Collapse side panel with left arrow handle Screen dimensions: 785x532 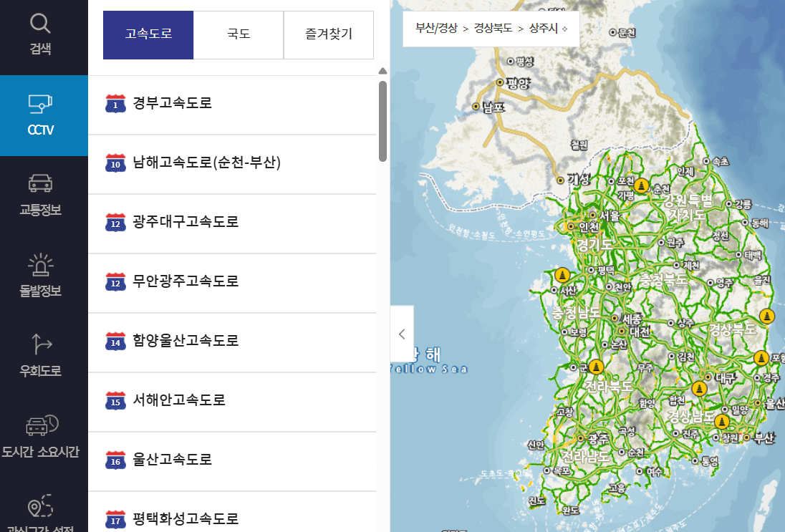point(402,334)
